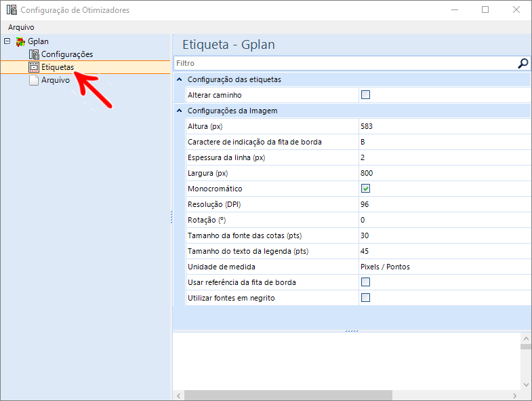Image resolution: width=532 pixels, height=401 pixels.
Task: Click the horizontal scrollbar right arrow
Action: 514,396
